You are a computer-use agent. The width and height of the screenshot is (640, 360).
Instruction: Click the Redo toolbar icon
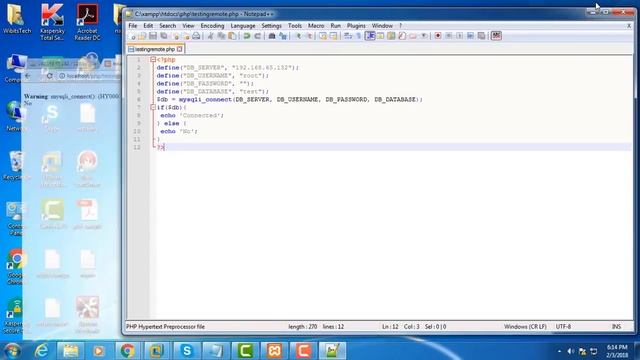click(x=258, y=36)
